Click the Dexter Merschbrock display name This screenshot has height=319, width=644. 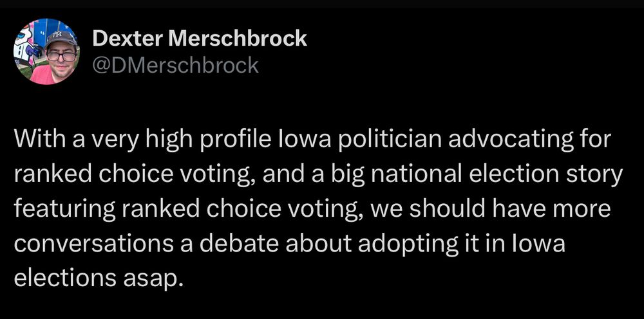click(x=200, y=39)
